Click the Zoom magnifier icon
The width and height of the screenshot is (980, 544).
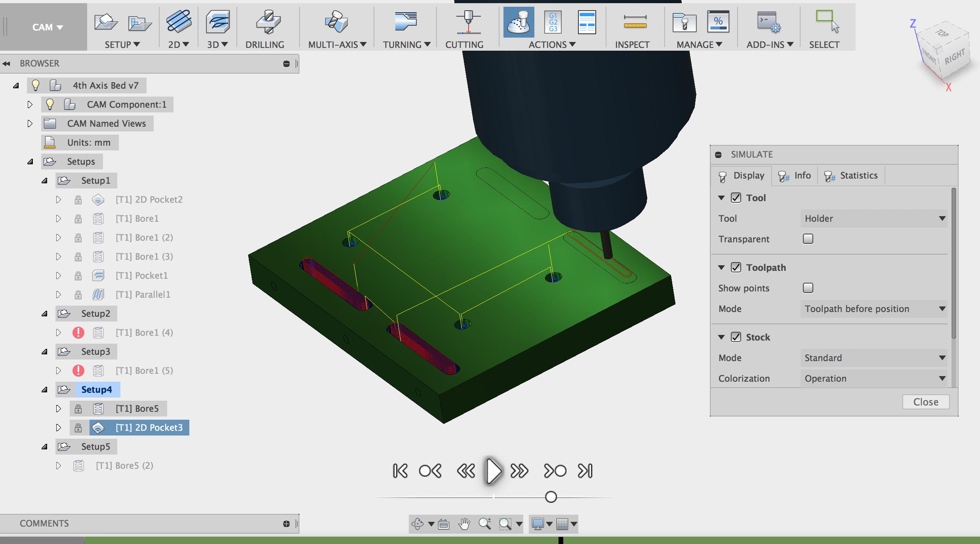click(485, 524)
